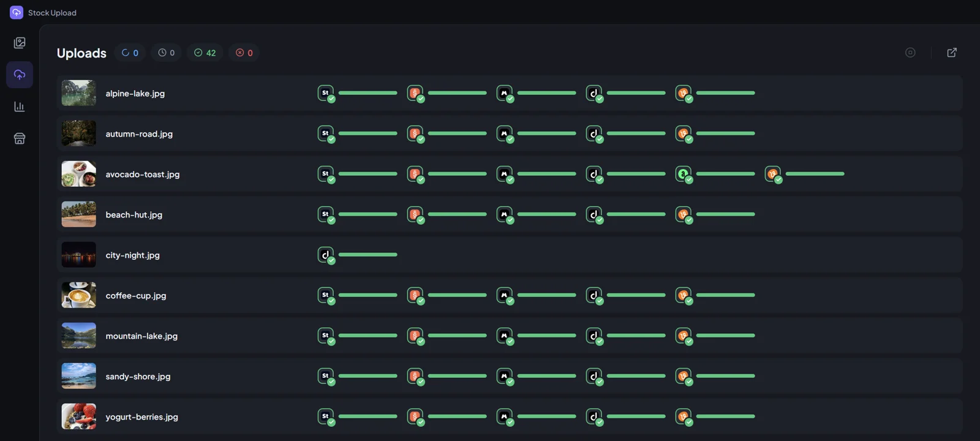This screenshot has height=441, width=980.
Task: Select the beach-hut.jpg file name
Action: (x=134, y=214)
